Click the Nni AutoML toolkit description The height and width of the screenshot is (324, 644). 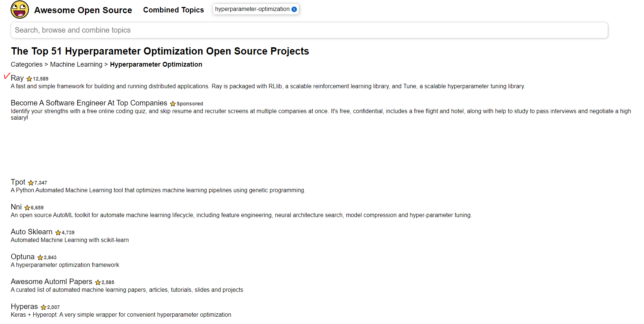click(241, 215)
